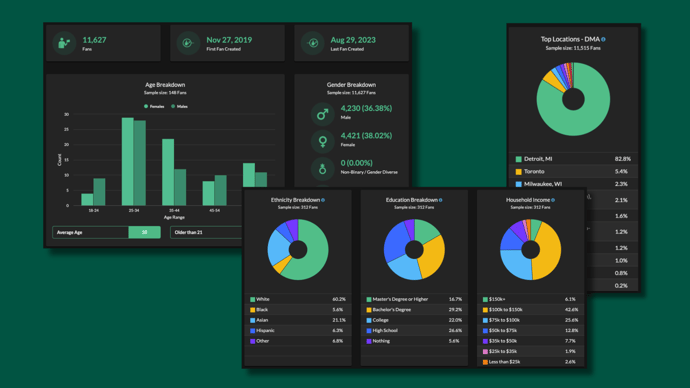This screenshot has height=388, width=690.
Task: Click the 35-44 Females bar in age chart
Action: [x=168, y=172]
